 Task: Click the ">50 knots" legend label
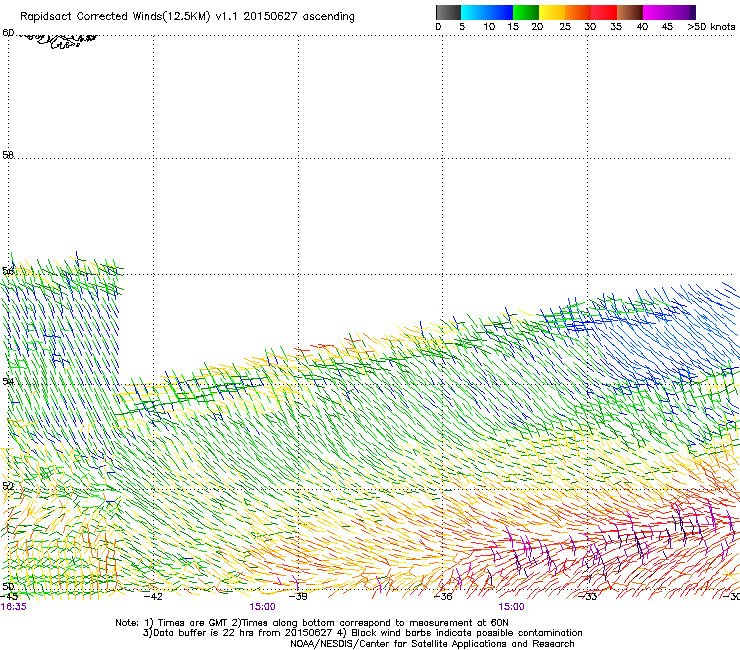coord(711,27)
